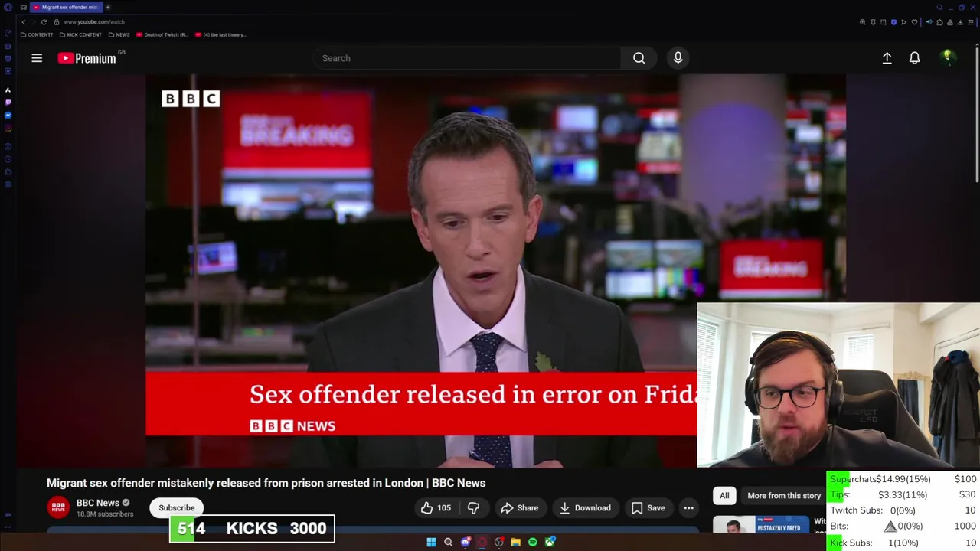Start voice search with the microphone icon
980x551 pixels.
point(678,58)
